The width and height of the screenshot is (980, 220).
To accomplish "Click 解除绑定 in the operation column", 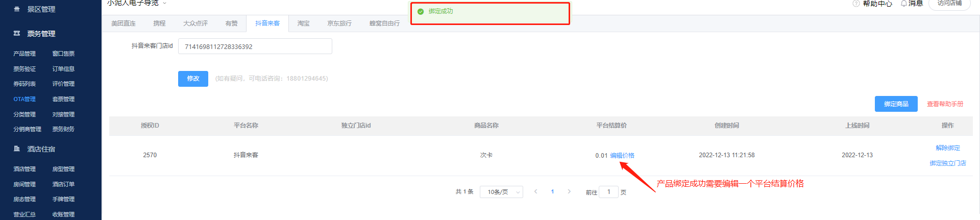I will pos(947,148).
